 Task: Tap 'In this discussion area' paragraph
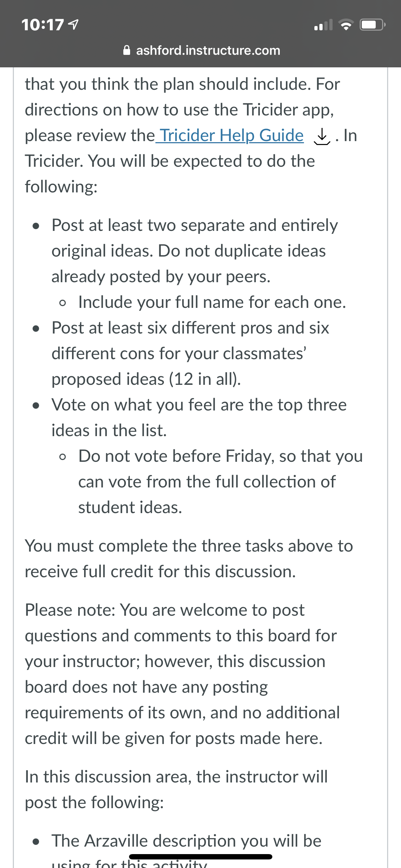pyautogui.click(x=176, y=790)
